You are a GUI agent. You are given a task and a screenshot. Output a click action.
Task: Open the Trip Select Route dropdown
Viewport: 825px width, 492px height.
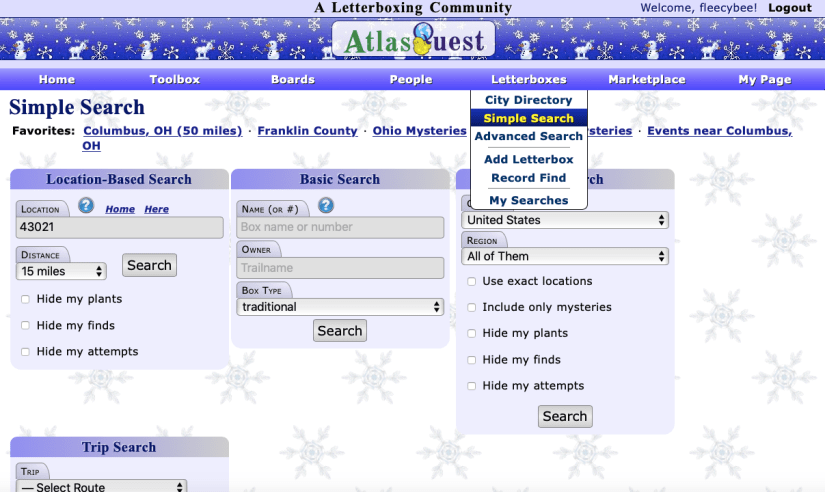[x=102, y=487]
